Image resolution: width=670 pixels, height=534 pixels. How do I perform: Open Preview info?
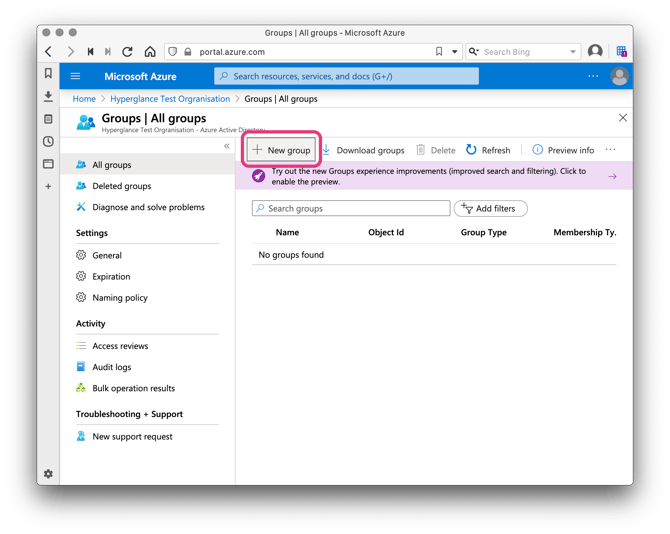click(563, 150)
